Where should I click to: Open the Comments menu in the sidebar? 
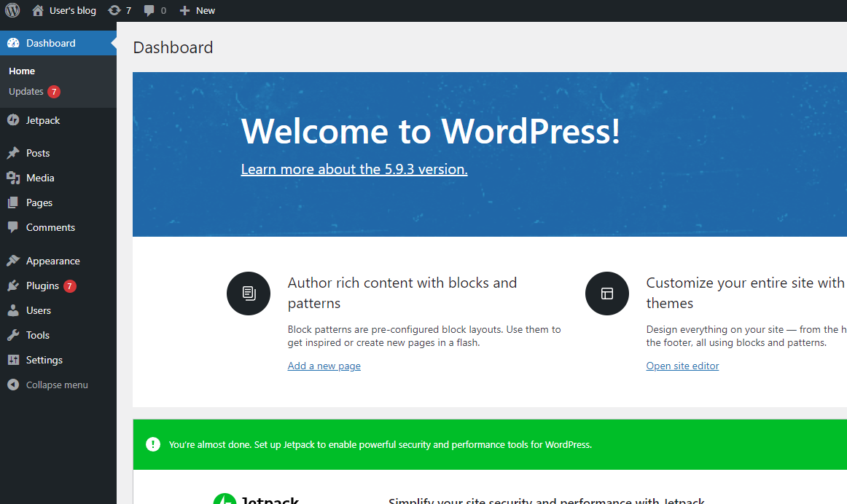tap(58, 228)
